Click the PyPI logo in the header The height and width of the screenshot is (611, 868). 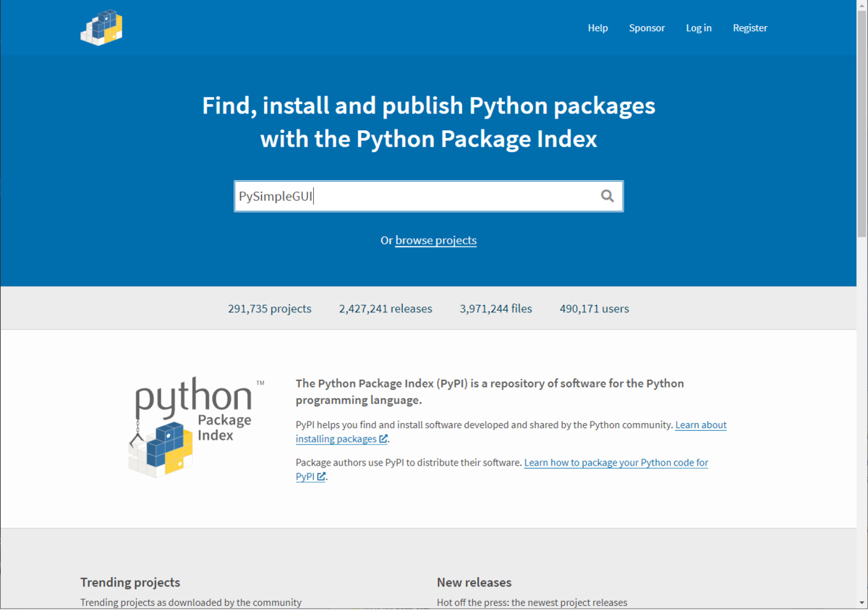tap(101, 27)
